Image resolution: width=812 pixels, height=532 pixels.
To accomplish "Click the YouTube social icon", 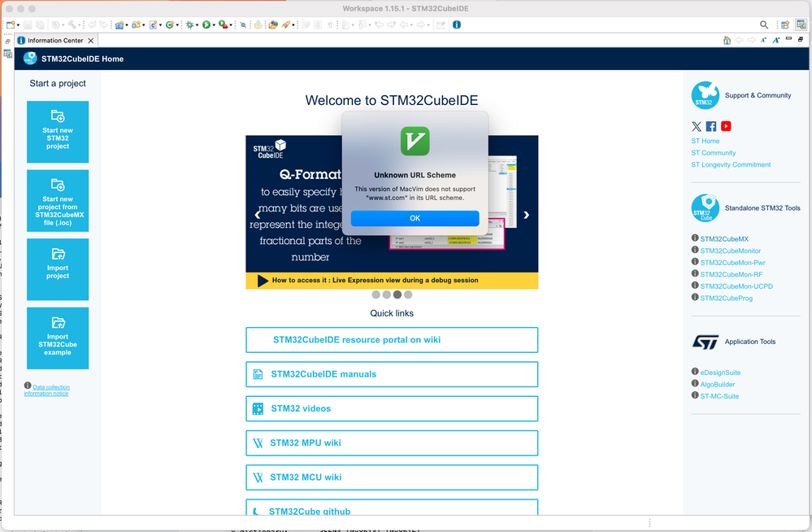I will 726,126.
